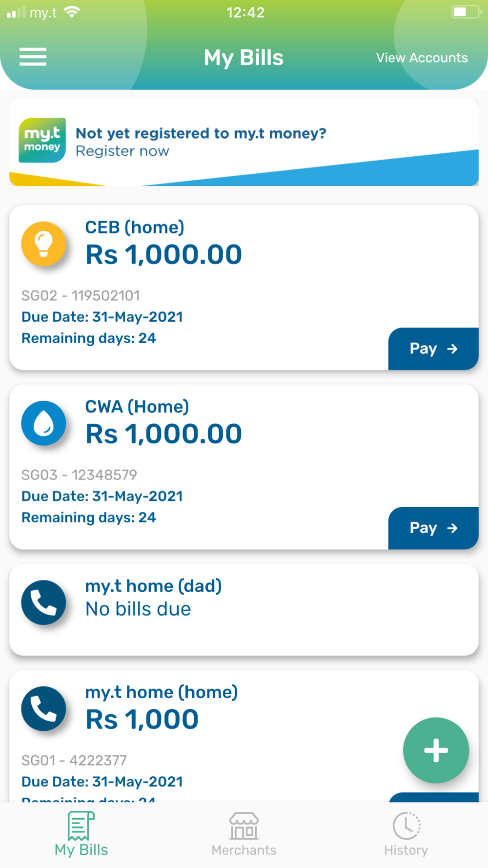Add a new bill with plus button
Image resolution: width=488 pixels, height=868 pixels.
click(436, 750)
